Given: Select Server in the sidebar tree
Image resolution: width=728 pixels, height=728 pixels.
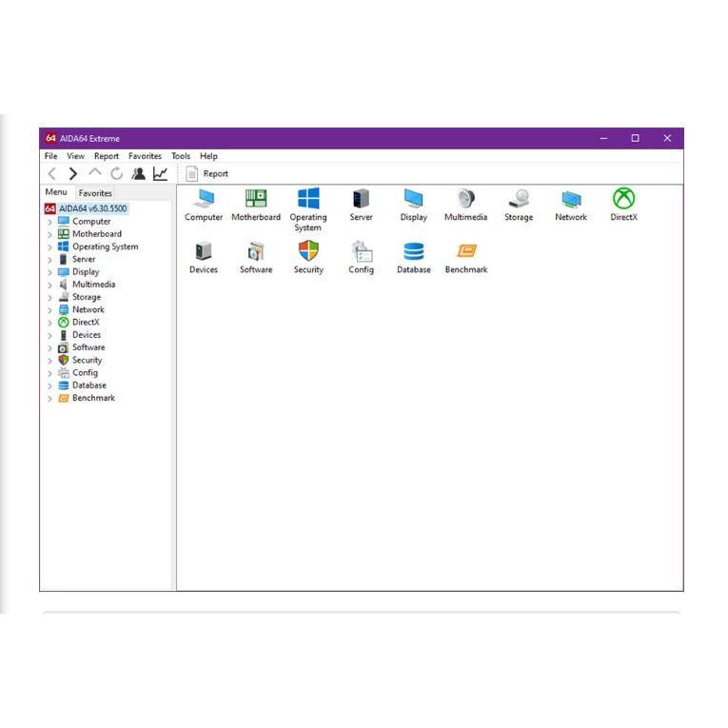Looking at the screenshot, I should (84, 259).
